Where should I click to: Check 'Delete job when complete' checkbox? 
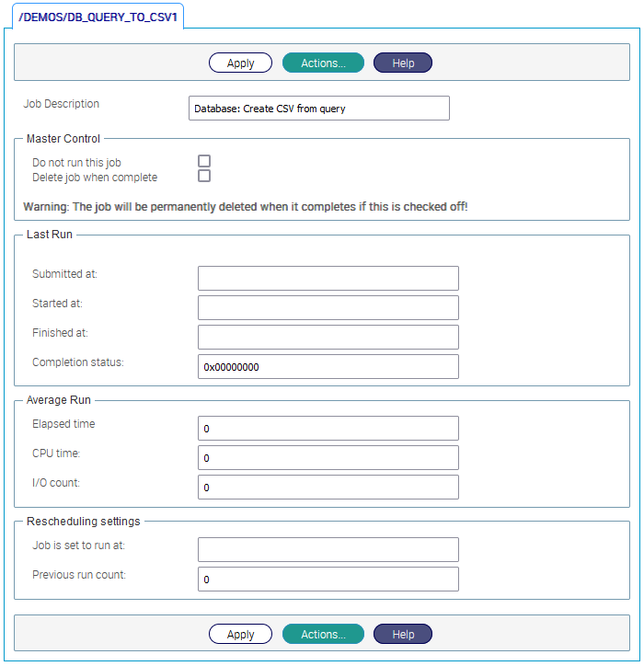click(x=204, y=176)
